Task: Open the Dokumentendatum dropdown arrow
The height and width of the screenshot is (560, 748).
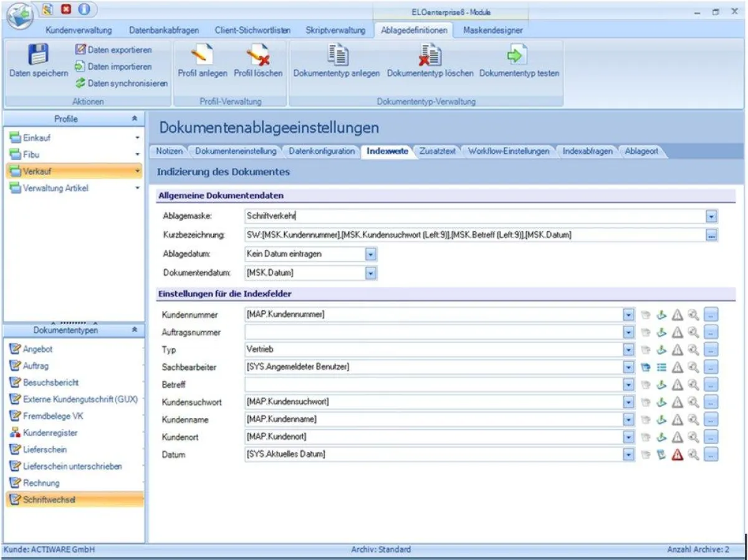Action: (x=371, y=273)
